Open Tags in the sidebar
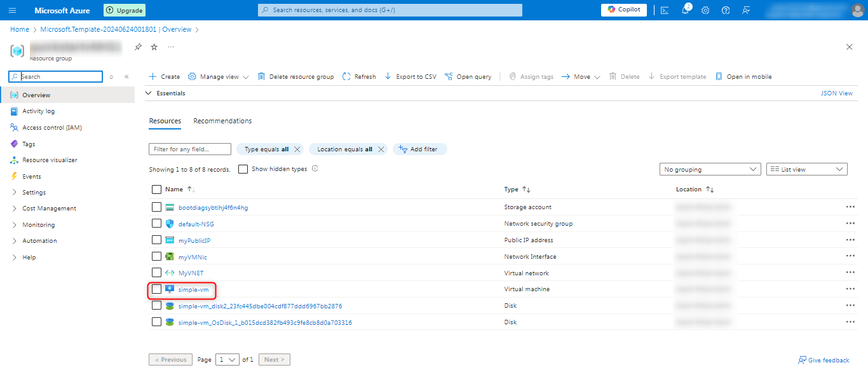868x391 pixels. click(x=29, y=144)
